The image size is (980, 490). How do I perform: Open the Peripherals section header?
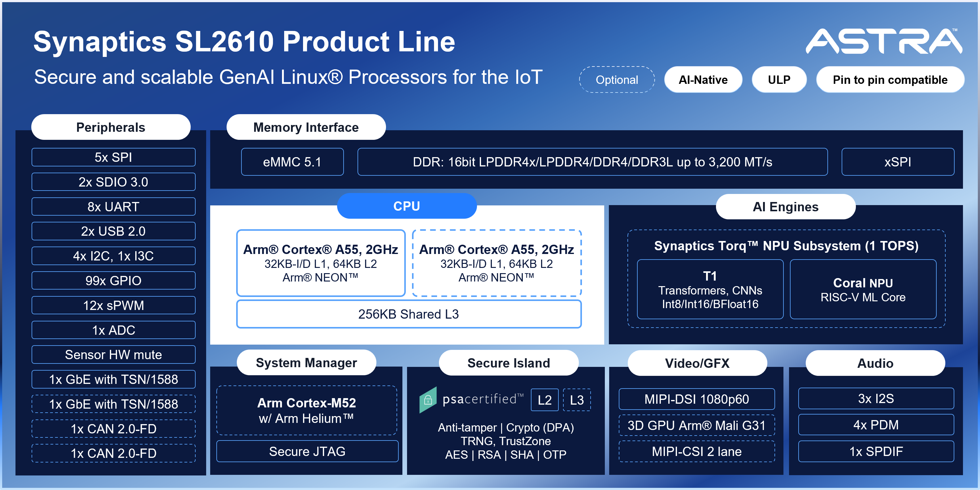[x=111, y=127]
